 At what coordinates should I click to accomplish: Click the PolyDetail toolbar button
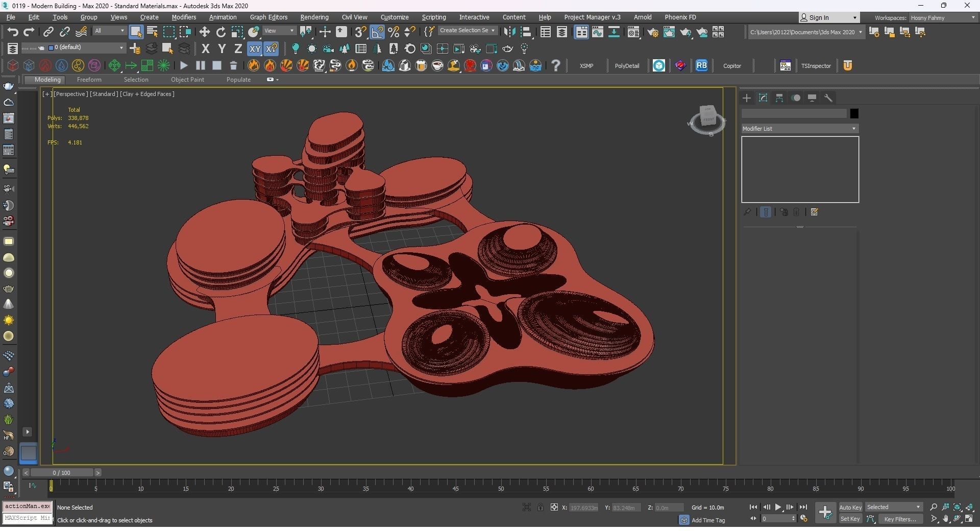pos(627,66)
